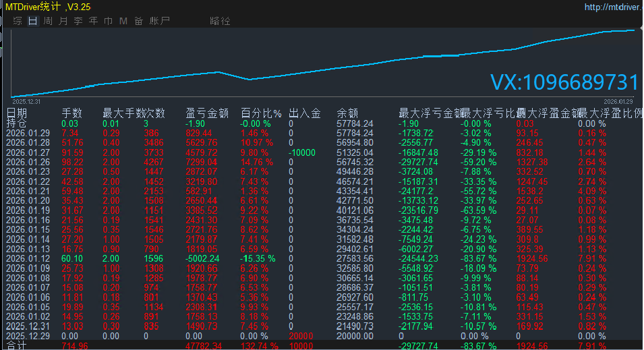Select the 日 (daily) statistics tab
The image size is (644, 350).
pos(33,21)
